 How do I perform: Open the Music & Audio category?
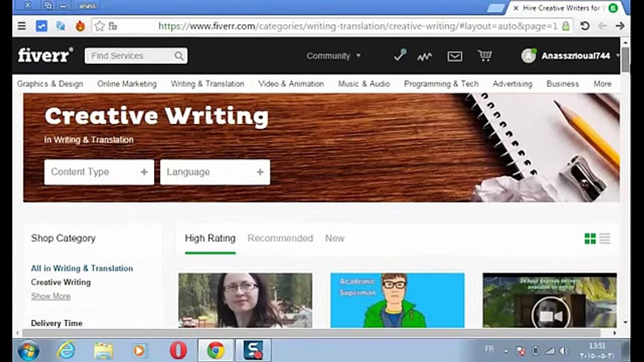364,84
